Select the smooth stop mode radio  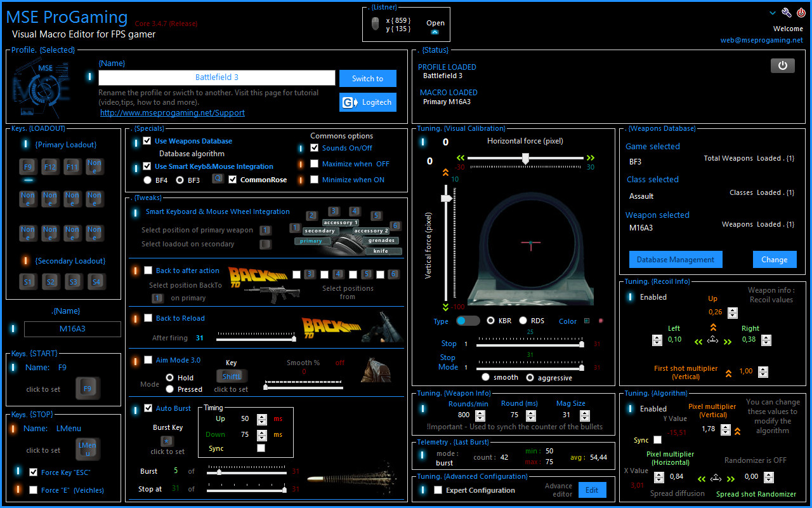tap(485, 377)
